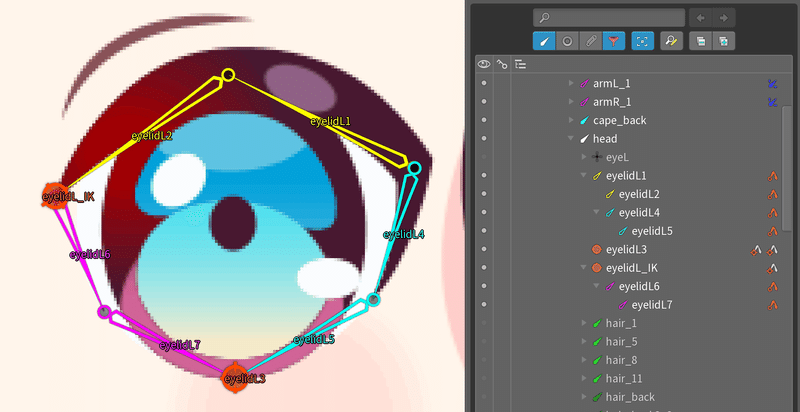
Task: Toggle visibility dot for eyelidL3
Action: (x=484, y=249)
